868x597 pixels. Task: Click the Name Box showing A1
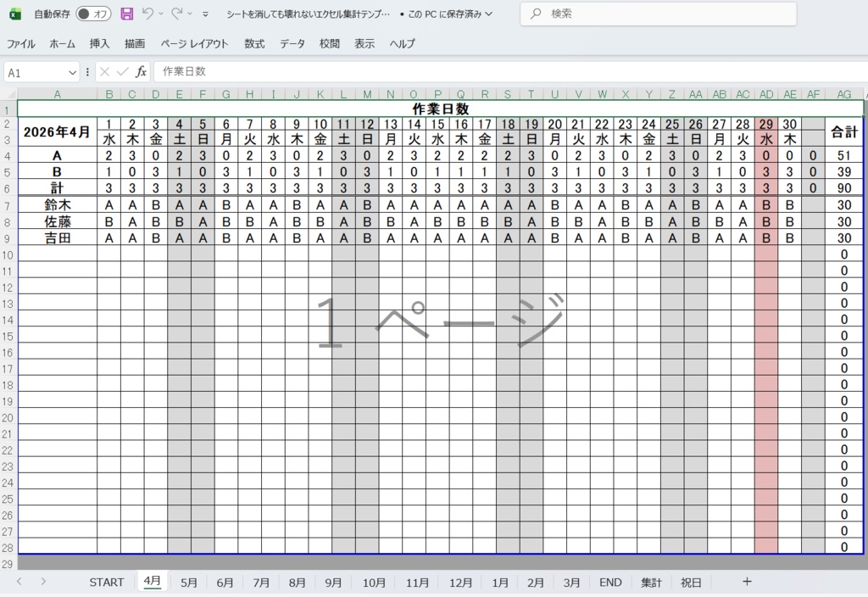[36, 73]
